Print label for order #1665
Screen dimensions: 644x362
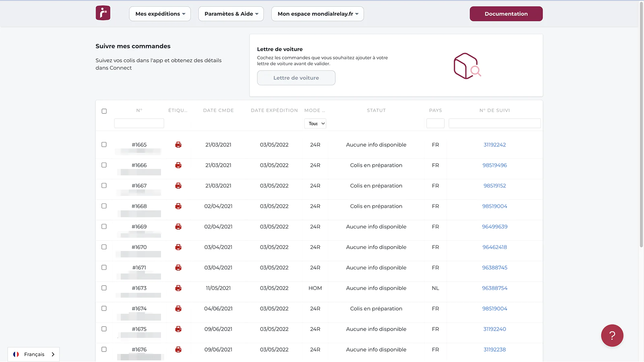178,145
